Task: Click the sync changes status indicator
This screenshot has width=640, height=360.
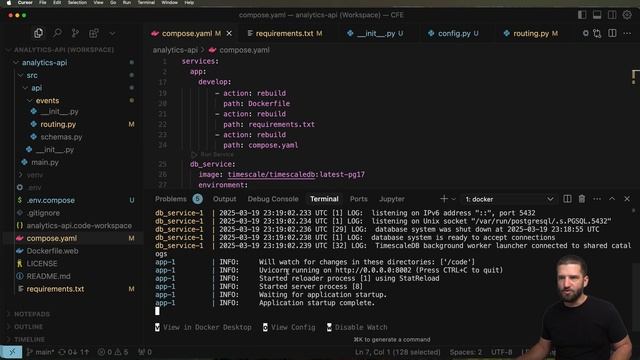Action: click(74, 352)
